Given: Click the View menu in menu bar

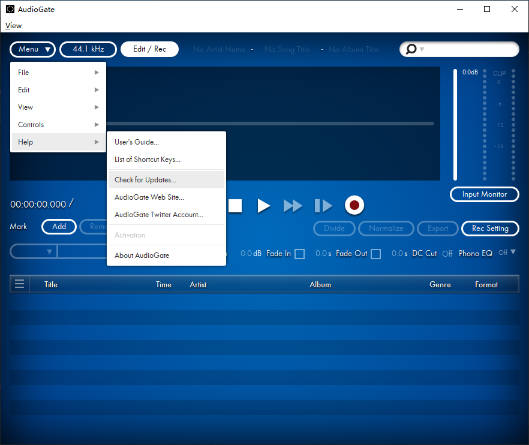Looking at the screenshot, I should click(13, 25).
